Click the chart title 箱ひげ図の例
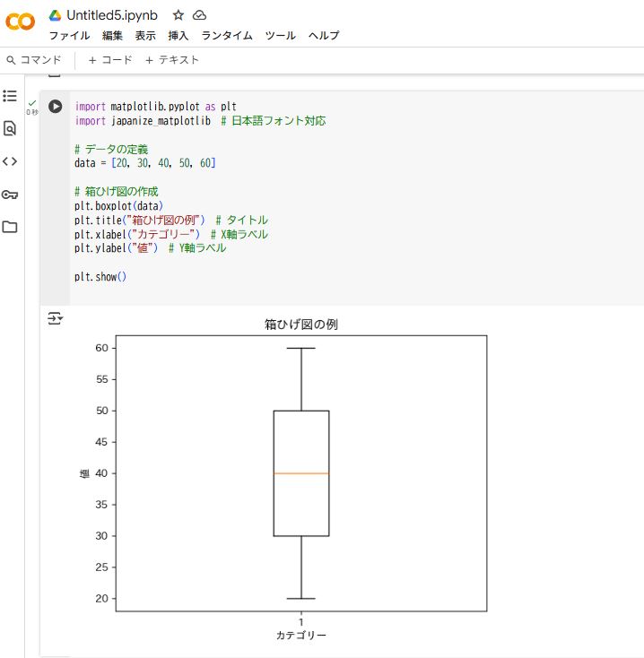Screen dimensions: 644x658 pyautogui.click(x=301, y=325)
